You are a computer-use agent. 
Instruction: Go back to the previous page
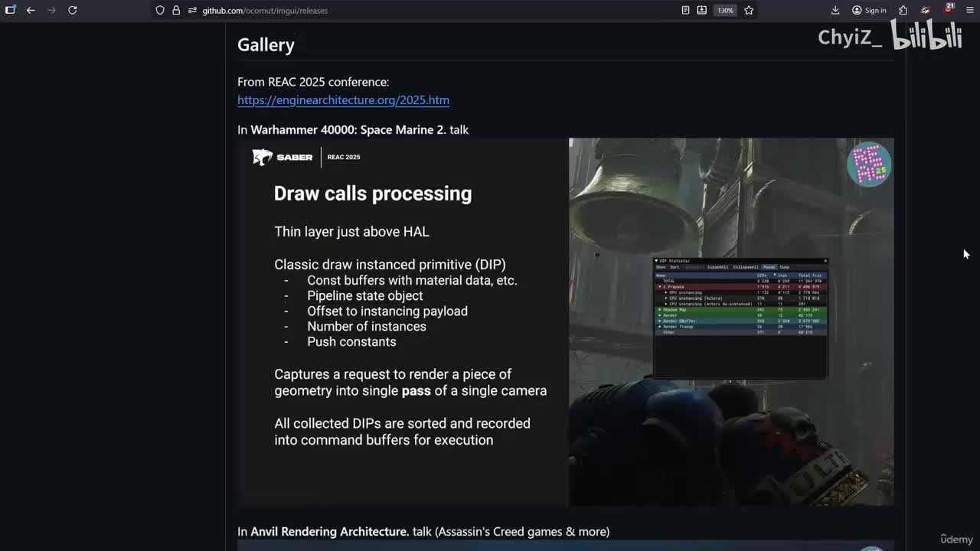tap(31, 10)
